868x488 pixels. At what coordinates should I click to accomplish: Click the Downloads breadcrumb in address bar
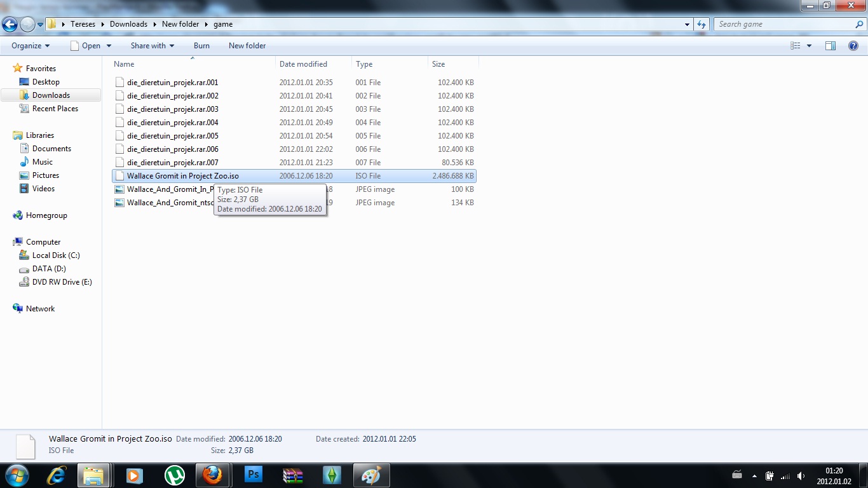(x=128, y=24)
